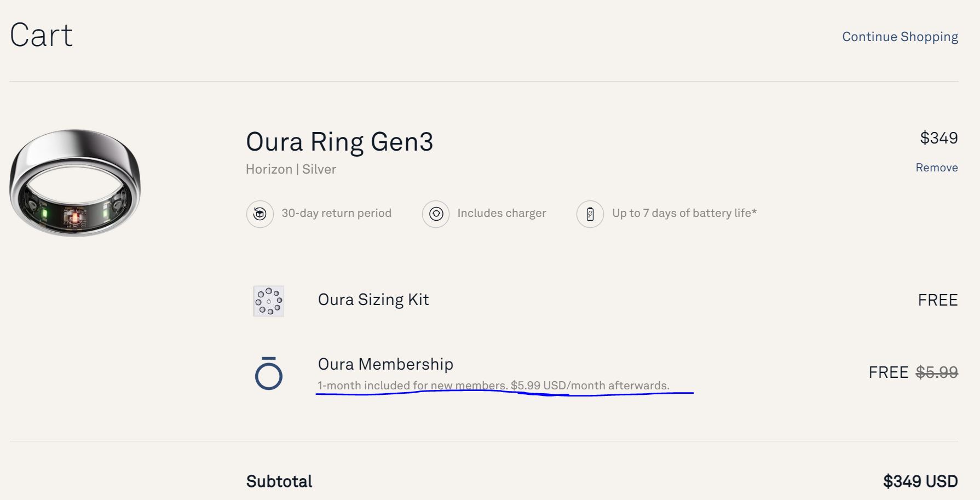The image size is (980, 500).
Task: Select the Oura Sizing Kit label
Action: 373,300
